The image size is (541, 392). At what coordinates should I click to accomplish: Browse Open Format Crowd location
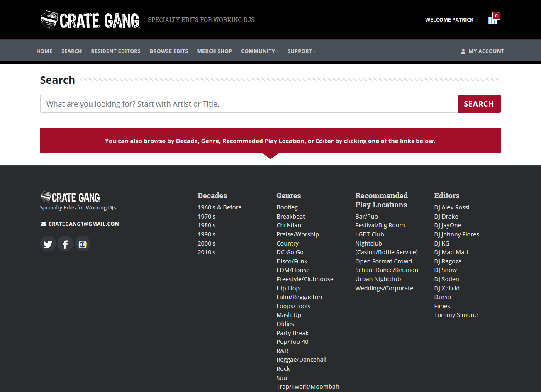(384, 261)
